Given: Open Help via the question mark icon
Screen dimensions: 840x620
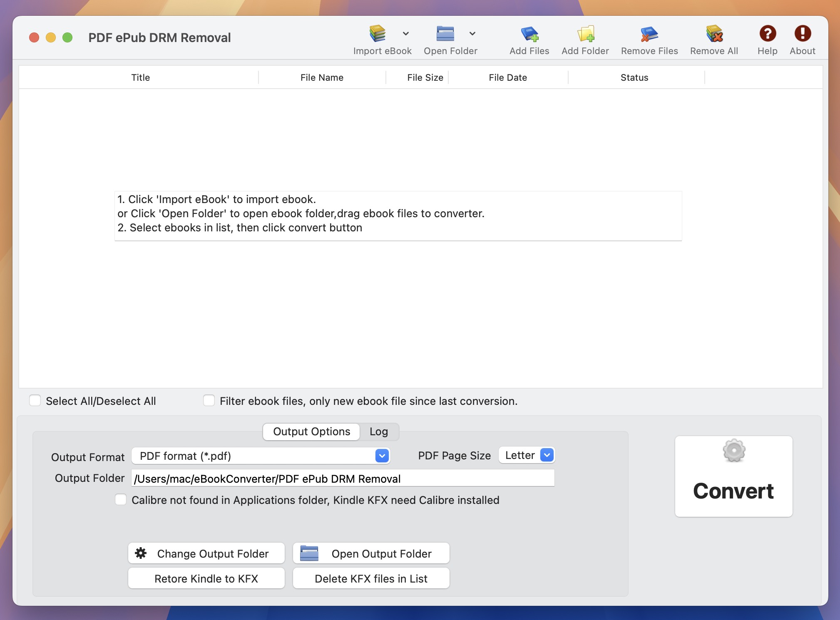Looking at the screenshot, I should tap(767, 33).
